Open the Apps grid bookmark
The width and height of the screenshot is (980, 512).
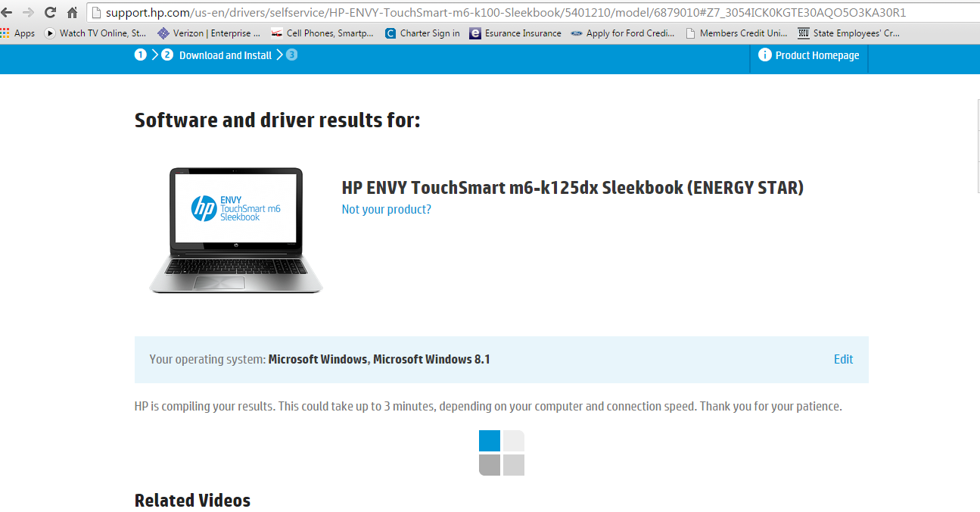18,33
